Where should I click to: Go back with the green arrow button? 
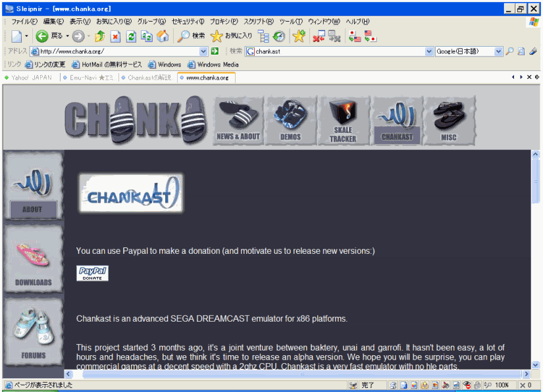(x=42, y=36)
